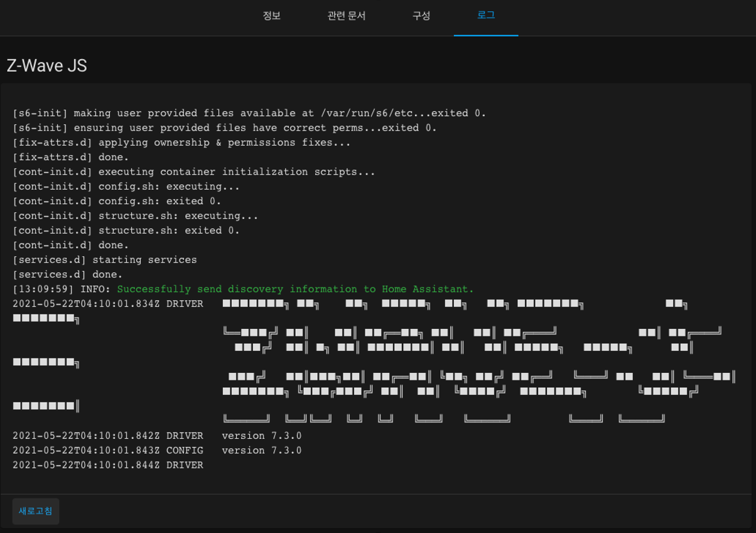Click the '[services.d] starting services' line
756x533 pixels.
tap(105, 260)
